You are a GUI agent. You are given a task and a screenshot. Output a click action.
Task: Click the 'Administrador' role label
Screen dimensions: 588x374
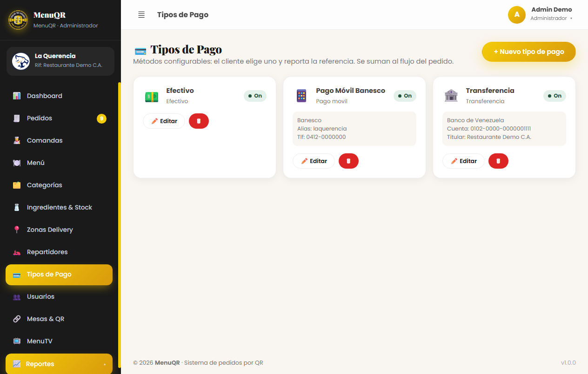pos(548,19)
